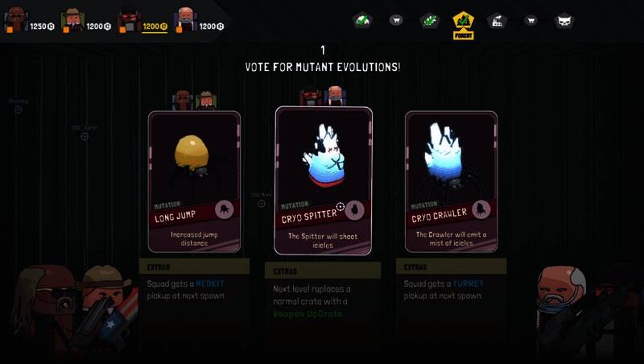Image resolution: width=644 pixels, height=364 pixels.
Task: Vote for the Long Jump mutation card
Action: [x=194, y=181]
